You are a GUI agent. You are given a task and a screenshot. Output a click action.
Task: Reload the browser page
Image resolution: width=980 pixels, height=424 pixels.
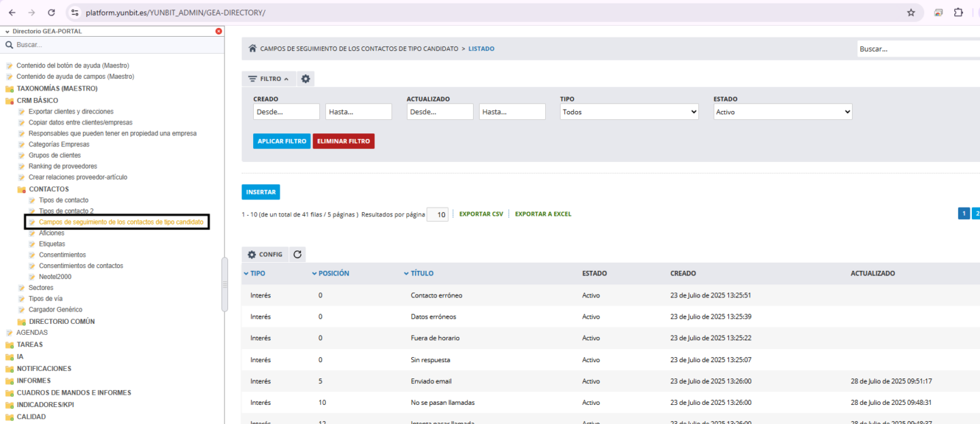pos(52,12)
